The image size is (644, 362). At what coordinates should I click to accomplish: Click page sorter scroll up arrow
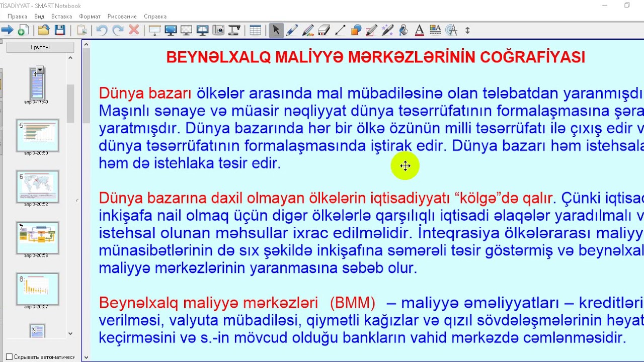pyautogui.click(x=70, y=58)
